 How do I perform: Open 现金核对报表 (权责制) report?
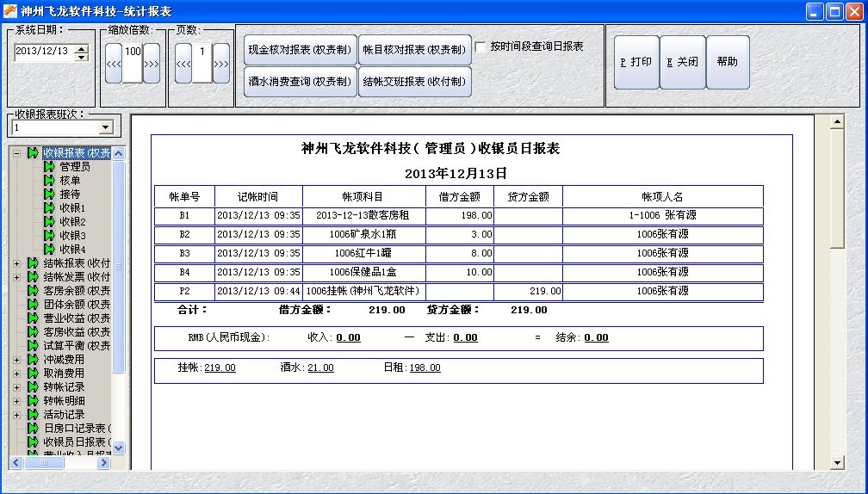point(300,50)
